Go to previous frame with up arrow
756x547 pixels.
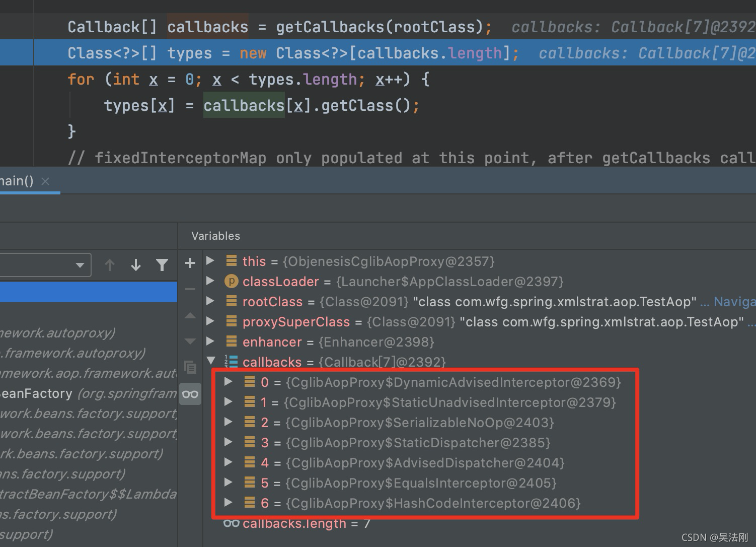pyautogui.click(x=110, y=265)
